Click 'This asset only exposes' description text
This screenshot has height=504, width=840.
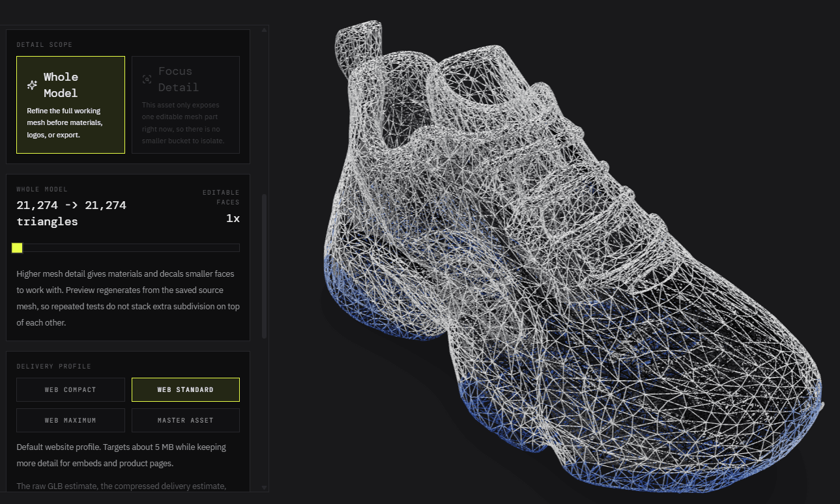183,122
